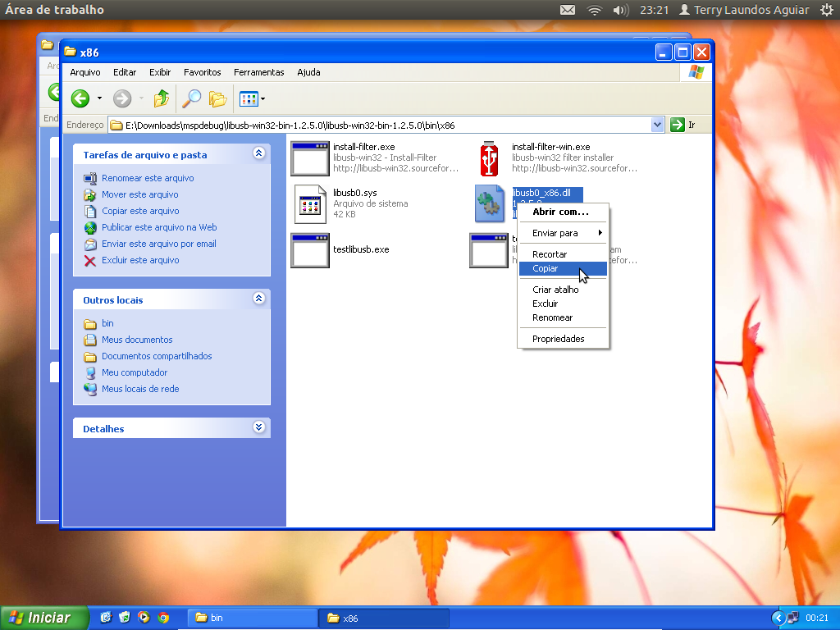Screen dimensions: 840x630
Task: Click Copiar este arquivo link
Action: coord(140,211)
